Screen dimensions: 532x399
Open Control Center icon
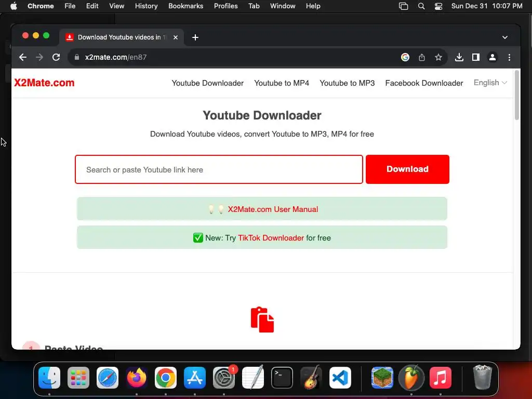click(x=438, y=6)
